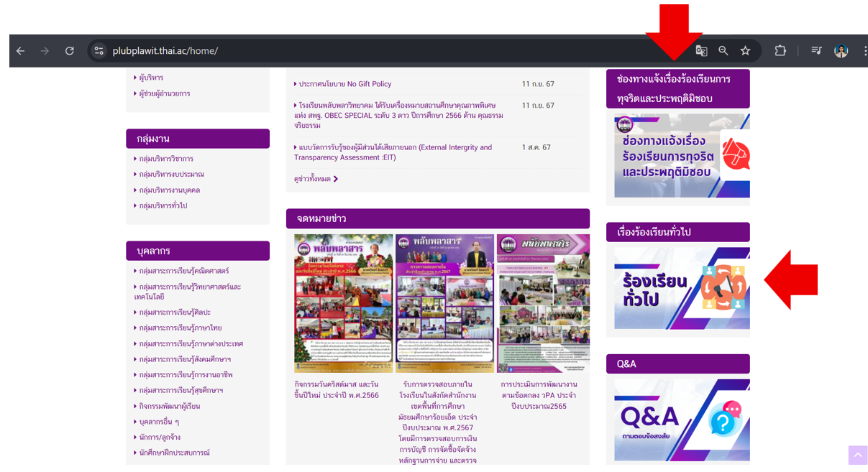Select กลุ่มสาระการเรียนรู้คณิตศาสตร์ in บุคลากร menu

(x=184, y=271)
